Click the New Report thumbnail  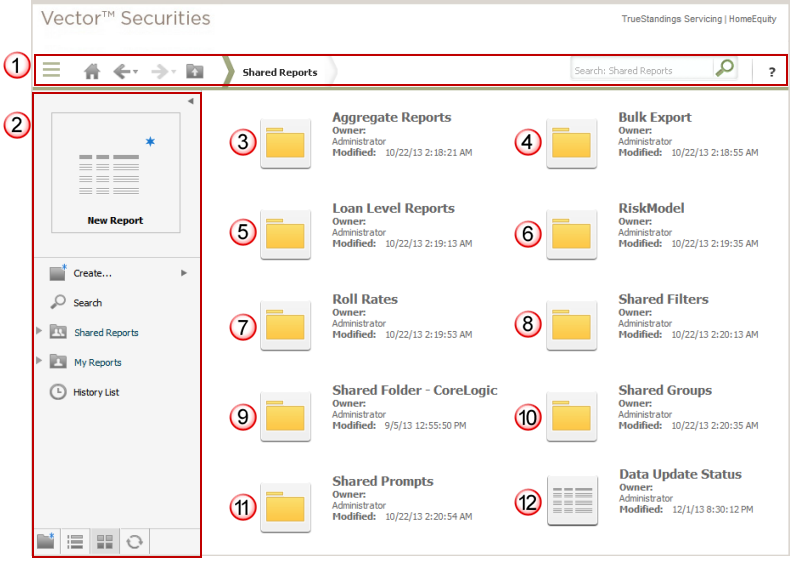point(115,172)
